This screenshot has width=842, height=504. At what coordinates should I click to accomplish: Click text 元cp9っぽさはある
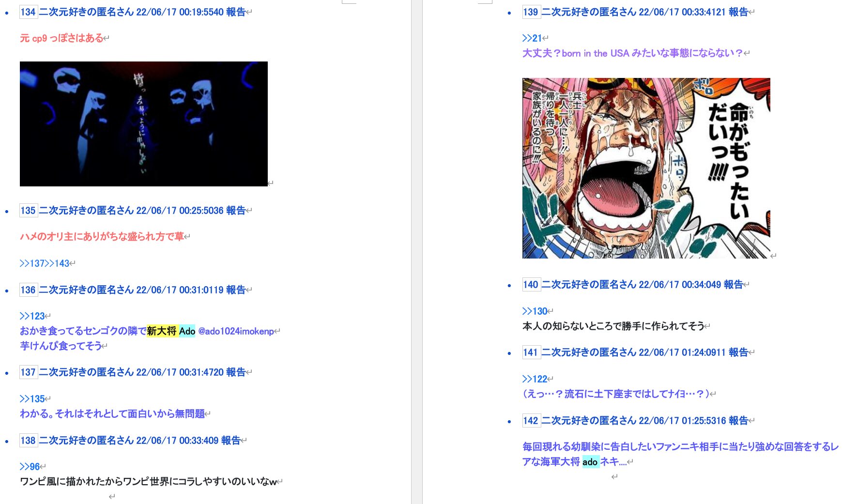61,38
